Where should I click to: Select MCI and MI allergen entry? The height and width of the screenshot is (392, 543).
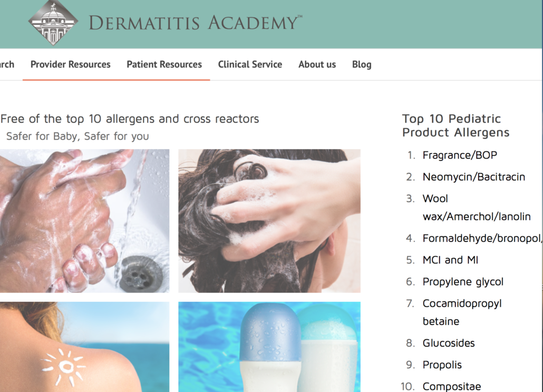pos(450,260)
